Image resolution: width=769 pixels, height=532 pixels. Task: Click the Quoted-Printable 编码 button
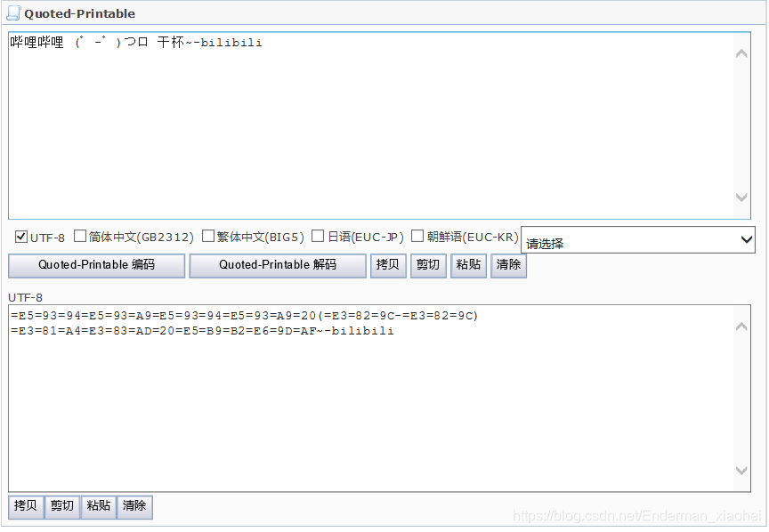(x=96, y=265)
